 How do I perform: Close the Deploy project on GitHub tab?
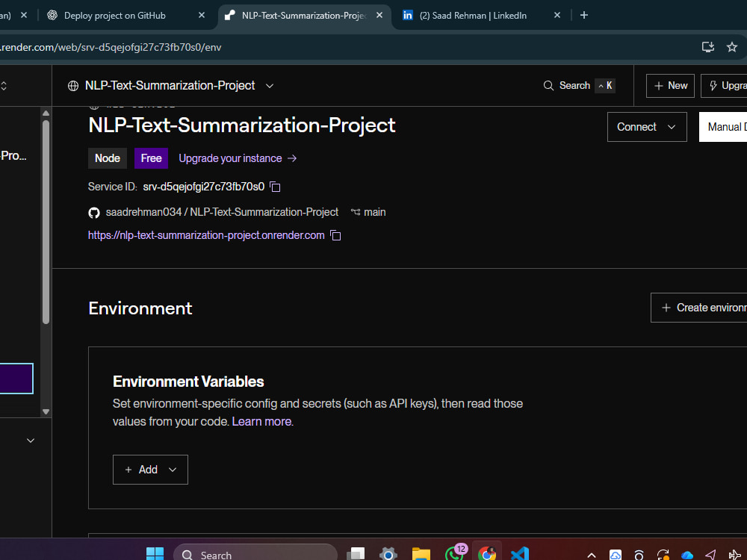pos(202,15)
